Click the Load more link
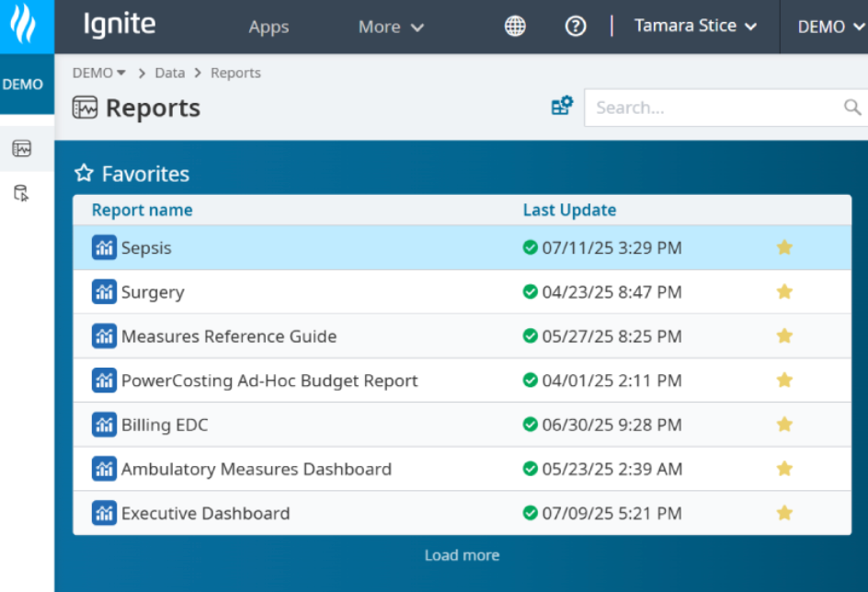Image resolution: width=868 pixels, height=592 pixels. (x=462, y=555)
